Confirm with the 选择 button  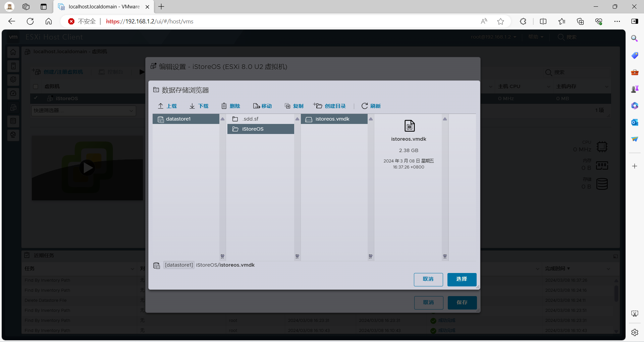click(x=462, y=279)
